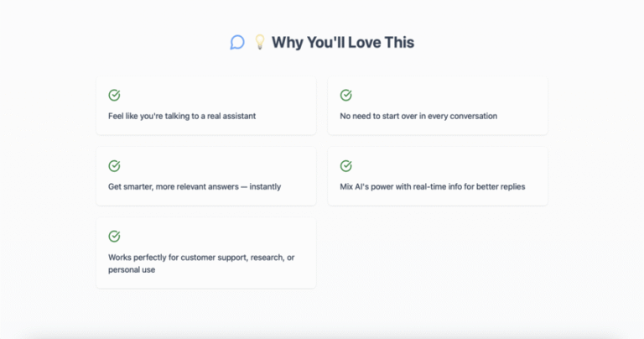The image size is (644, 339).
Task: Click the words 'better replies' in the card
Action: click(501, 186)
